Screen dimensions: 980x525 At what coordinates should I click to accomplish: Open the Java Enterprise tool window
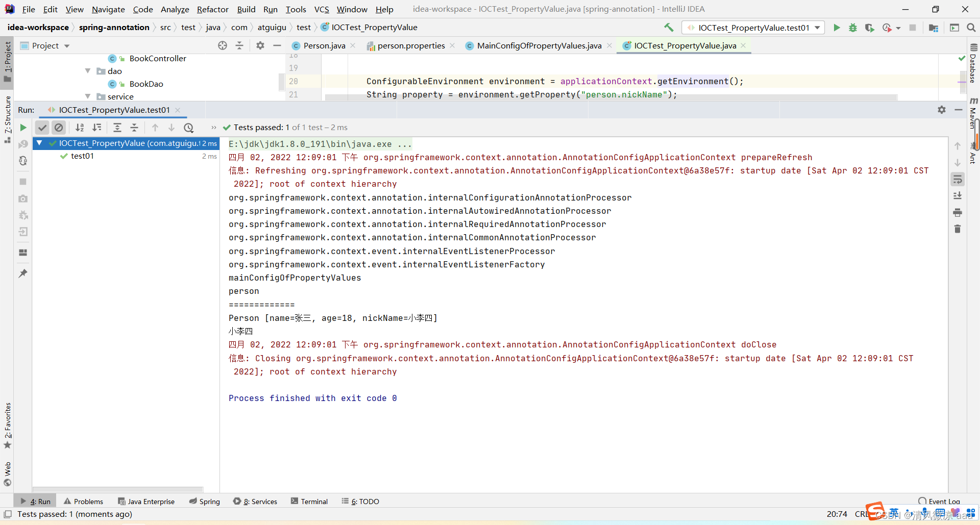pos(146,502)
